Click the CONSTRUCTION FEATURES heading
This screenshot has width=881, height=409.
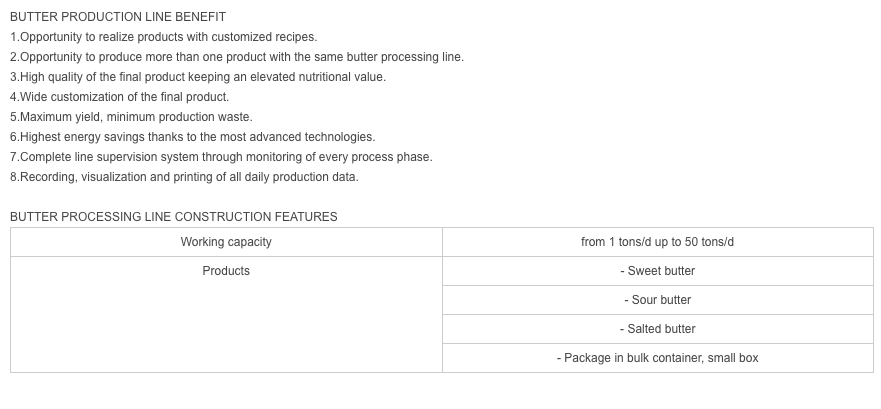click(x=174, y=217)
